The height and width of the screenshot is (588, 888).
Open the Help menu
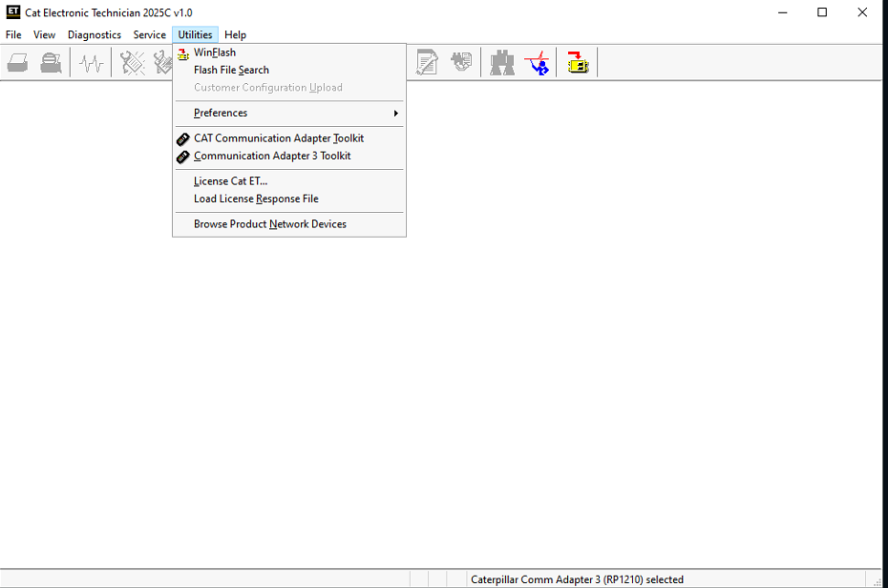(235, 34)
